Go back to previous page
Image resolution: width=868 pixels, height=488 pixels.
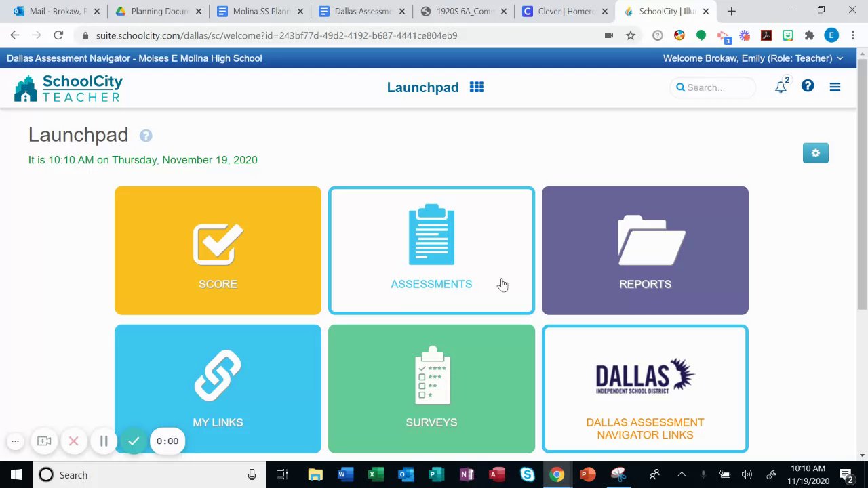[15, 35]
